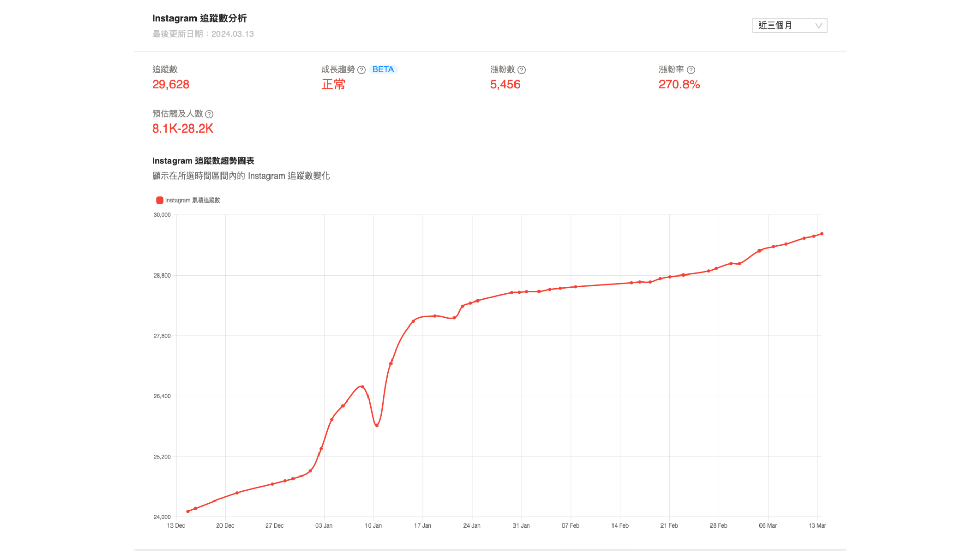The image size is (980, 551).
Task: Click the 27,600 y-axis label
Action: [x=162, y=336]
